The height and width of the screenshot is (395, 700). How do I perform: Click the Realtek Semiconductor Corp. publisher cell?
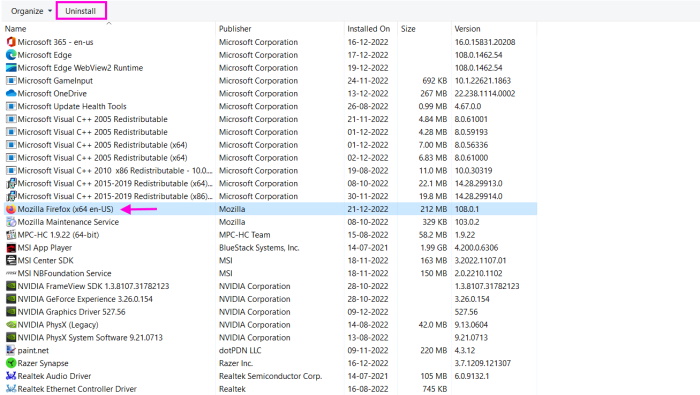tap(271, 376)
